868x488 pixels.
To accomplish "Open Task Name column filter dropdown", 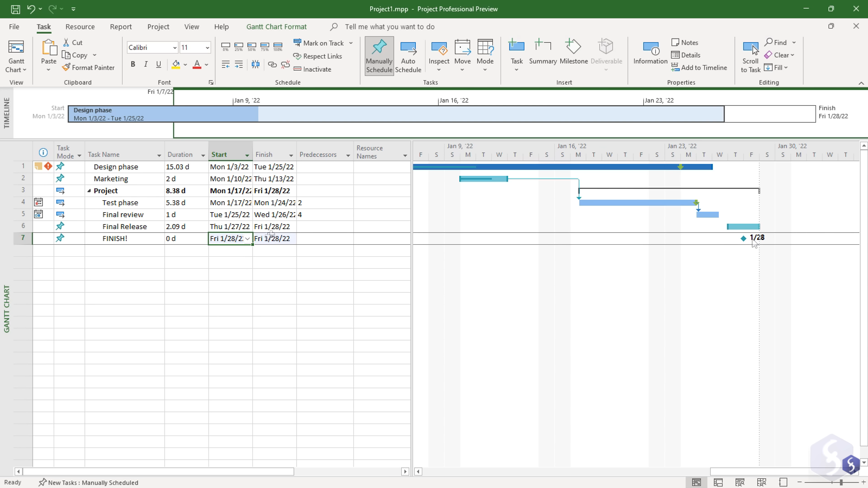I will tap(159, 155).
